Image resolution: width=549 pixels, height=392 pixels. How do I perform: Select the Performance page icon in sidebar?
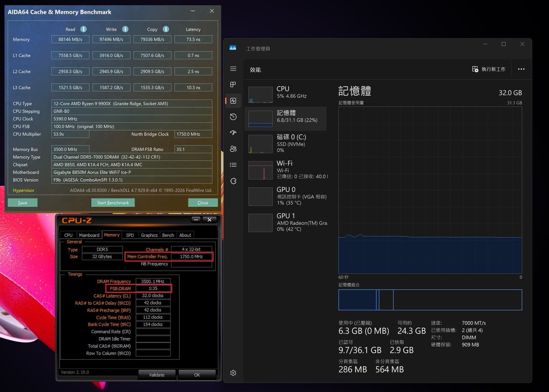click(233, 101)
